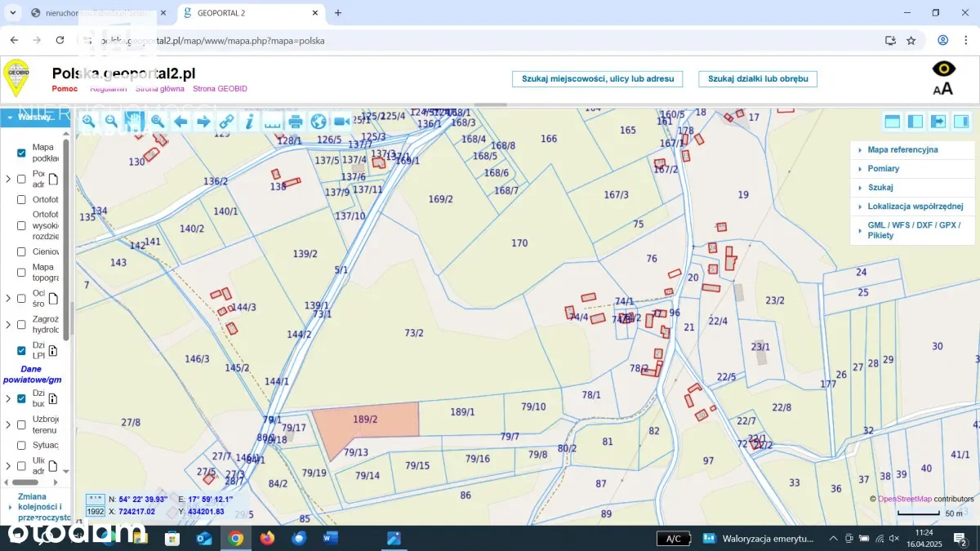980x551 pixels.
Task: Enable the Cieniowanie layer checkbox
Action: click(x=22, y=252)
